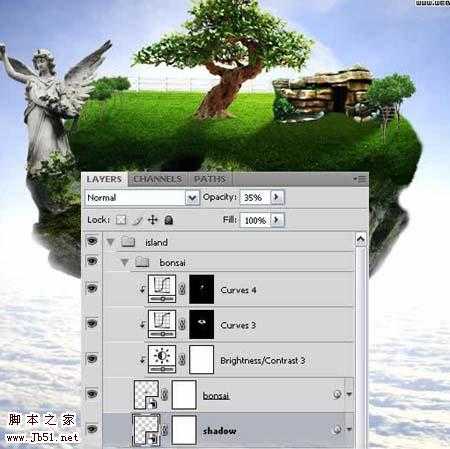Select the island group name
450x449 pixels.
point(156,242)
